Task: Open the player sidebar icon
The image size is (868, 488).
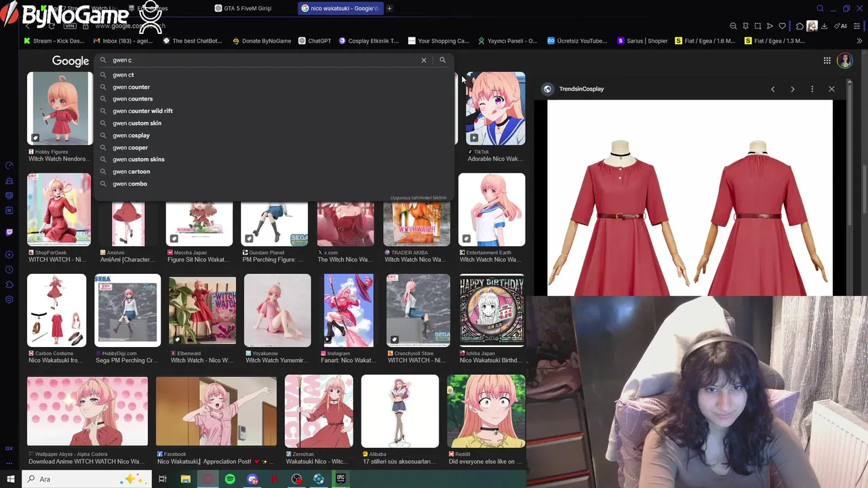Action: click(x=9, y=255)
